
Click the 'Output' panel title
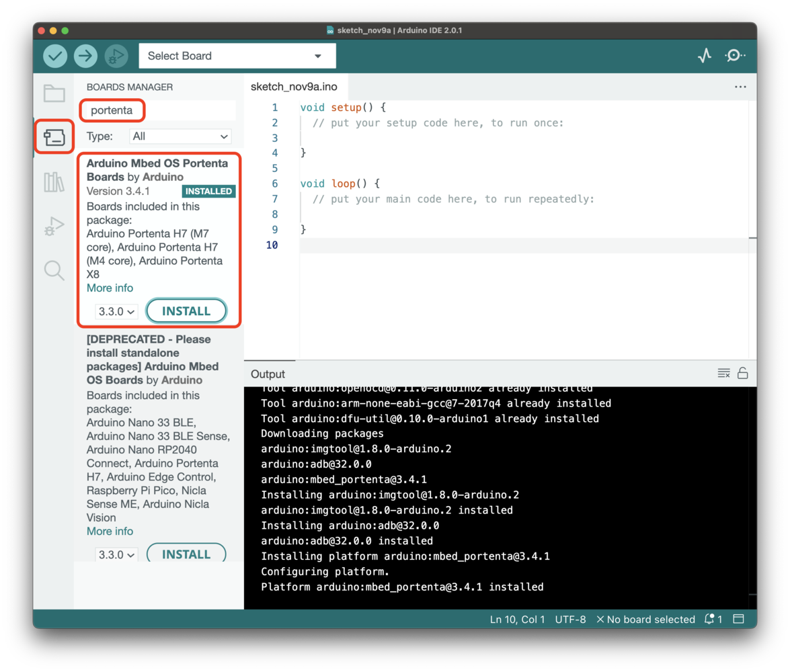pyautogui.click(x=268, y=374)
